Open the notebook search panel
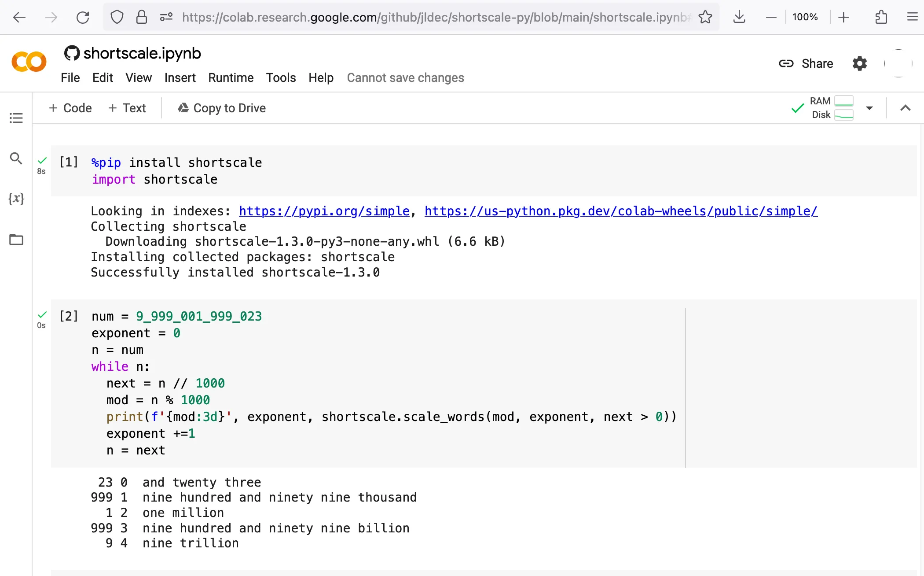 [x=16, y=159]
